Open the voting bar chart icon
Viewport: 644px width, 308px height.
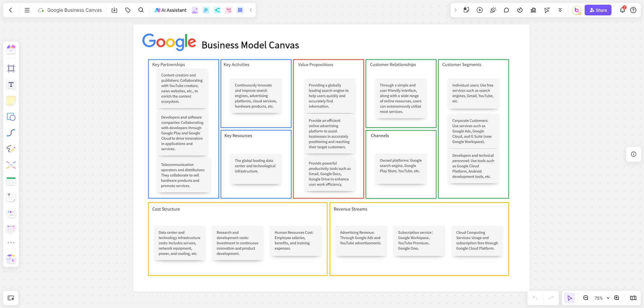tap(533, 10)
